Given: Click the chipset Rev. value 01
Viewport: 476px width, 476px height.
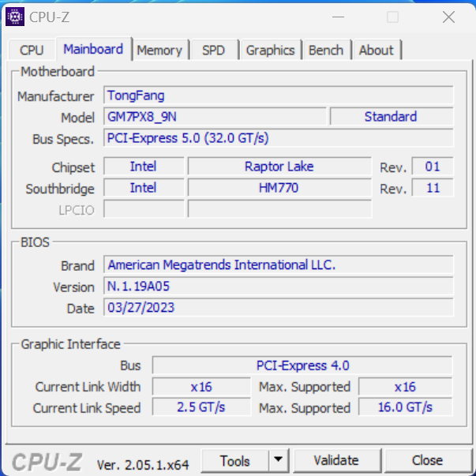Looking at the screenshot, I should tap(433, 167).
